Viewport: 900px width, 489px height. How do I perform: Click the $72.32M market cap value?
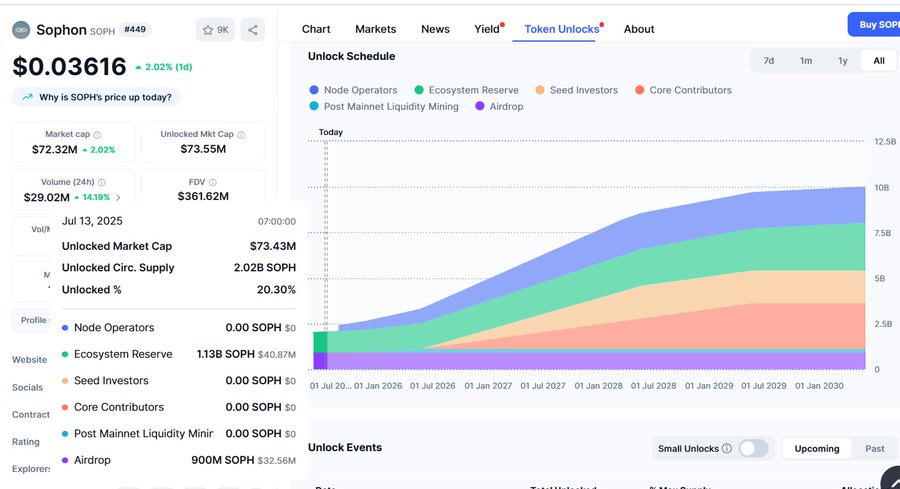(55, 149)
